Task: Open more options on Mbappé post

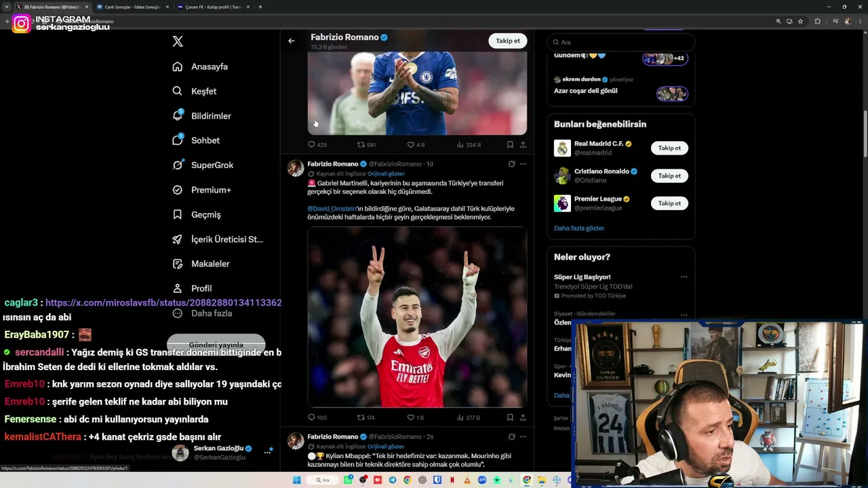Action: tap(523, 437)
